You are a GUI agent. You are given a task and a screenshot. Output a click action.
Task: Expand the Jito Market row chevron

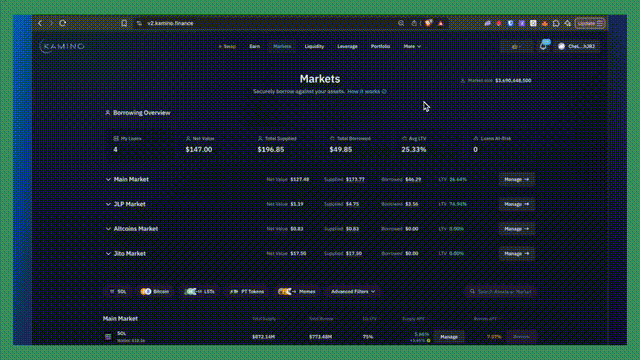click(x=108, y=253)
